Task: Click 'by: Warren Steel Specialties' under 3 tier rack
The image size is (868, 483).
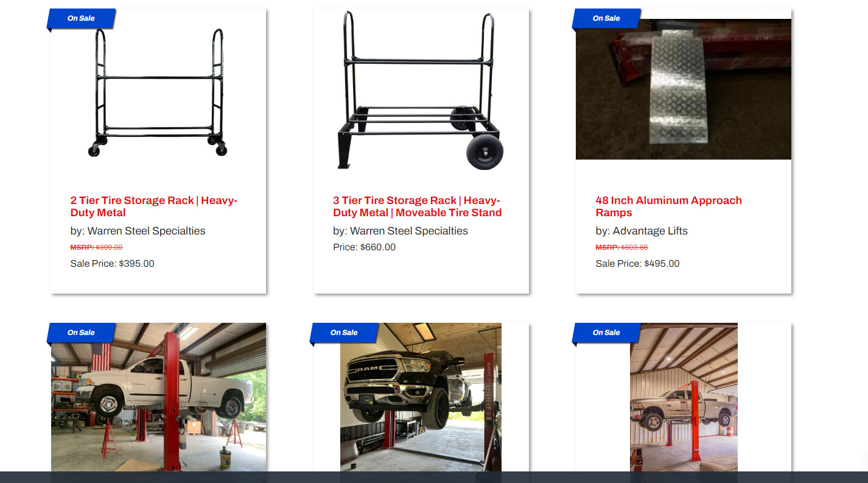Action: click(401, 231)
